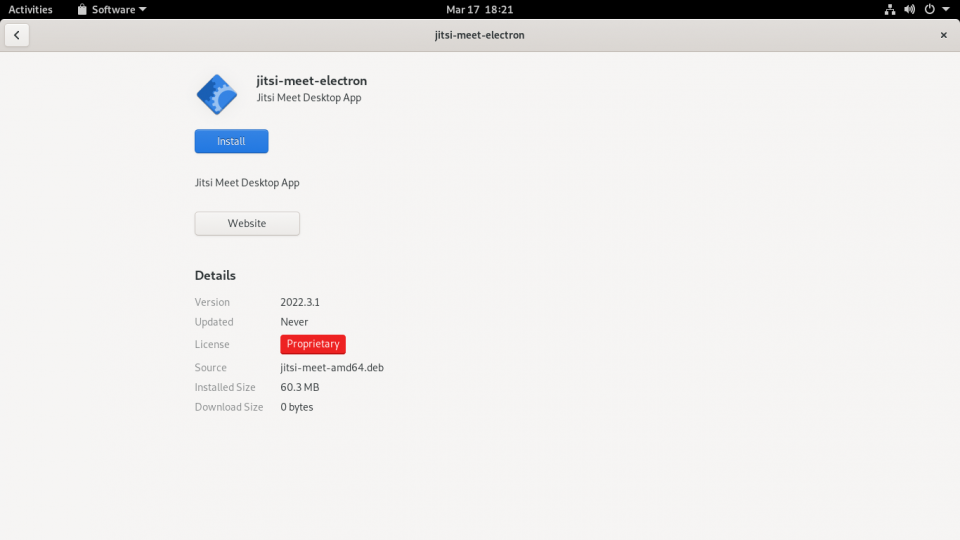Select the version value 2022.3.1
The image size is (960, 540).
tap(300, 302)
